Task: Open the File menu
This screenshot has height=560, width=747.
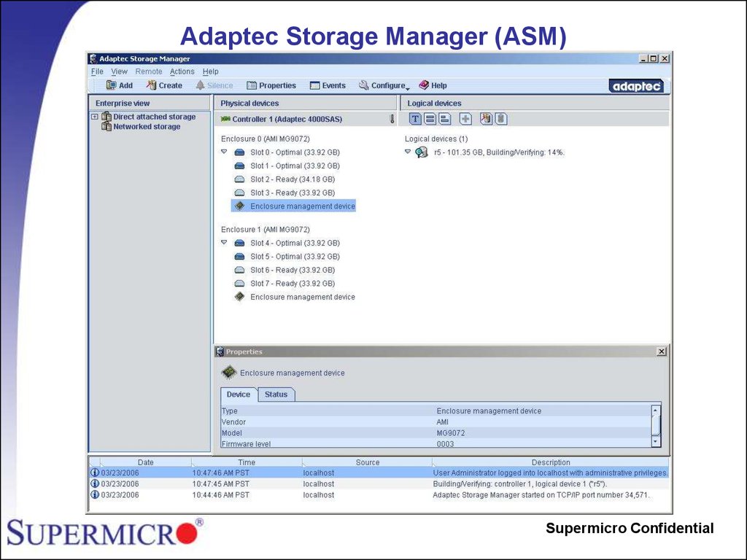Action: [97, 71]
